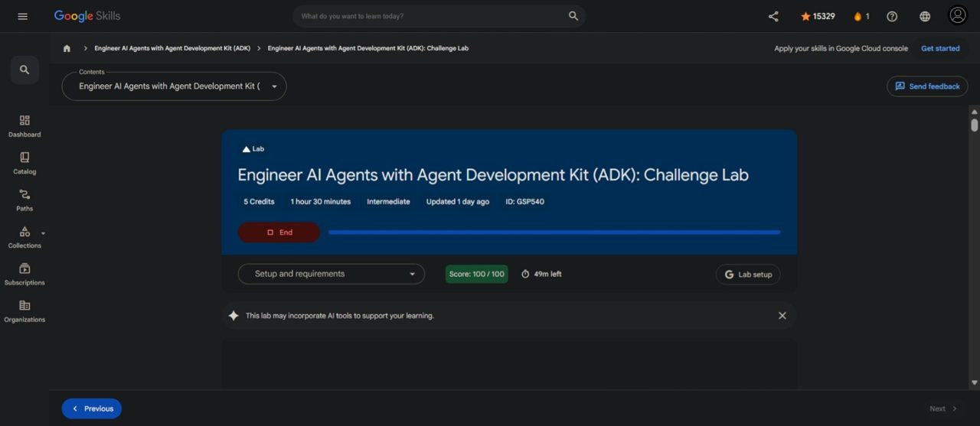980x426 pixels.
Task: Click the blue lab progress bar
Action: coord(554,232)
